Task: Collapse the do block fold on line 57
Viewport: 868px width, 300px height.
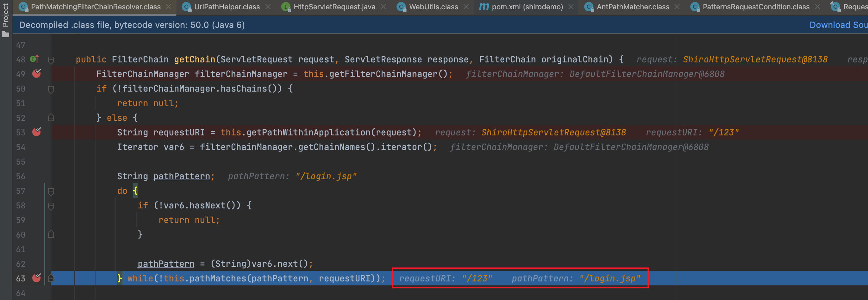Action: [x=51, y=191]
